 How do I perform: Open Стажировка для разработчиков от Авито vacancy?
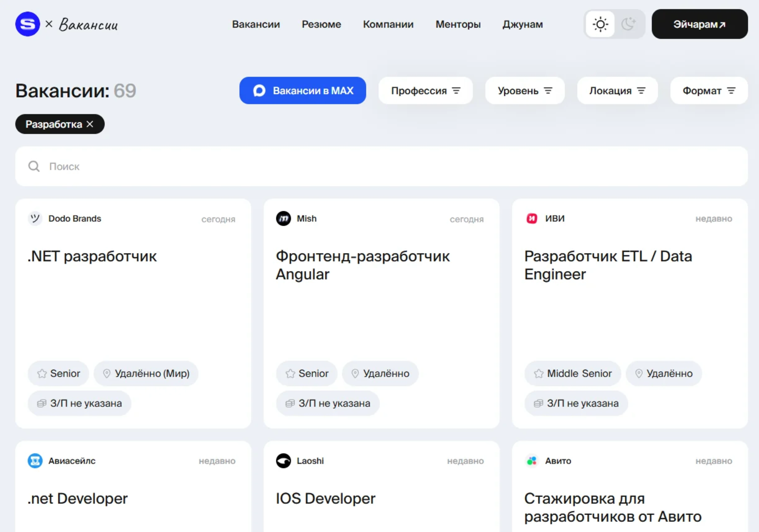pos(613,507)
